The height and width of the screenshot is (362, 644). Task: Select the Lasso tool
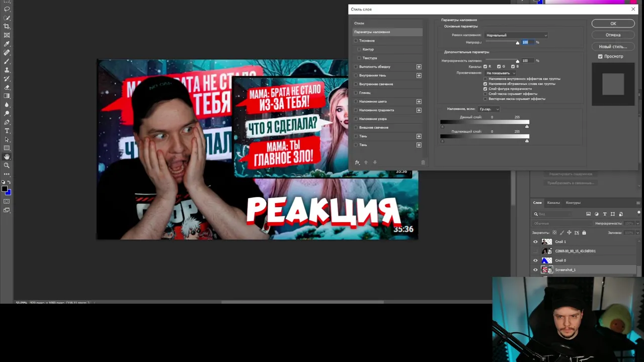click(x=7, y=9)
